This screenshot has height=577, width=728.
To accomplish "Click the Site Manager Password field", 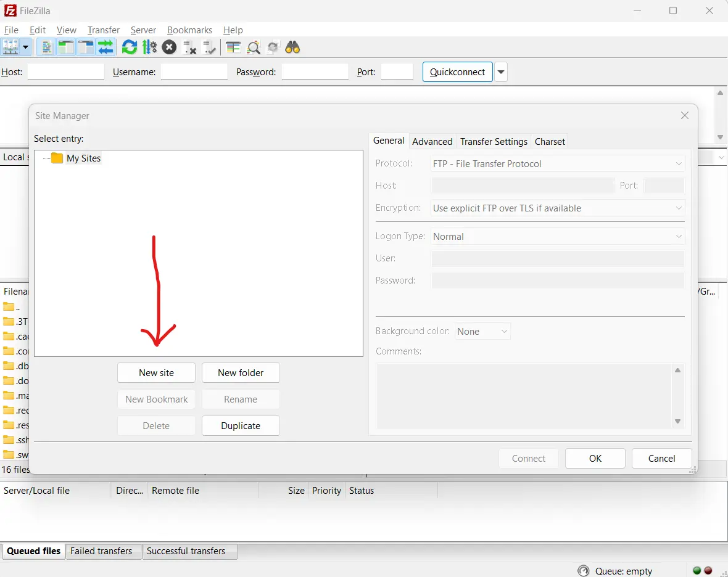I will click(x=558, y=280).
